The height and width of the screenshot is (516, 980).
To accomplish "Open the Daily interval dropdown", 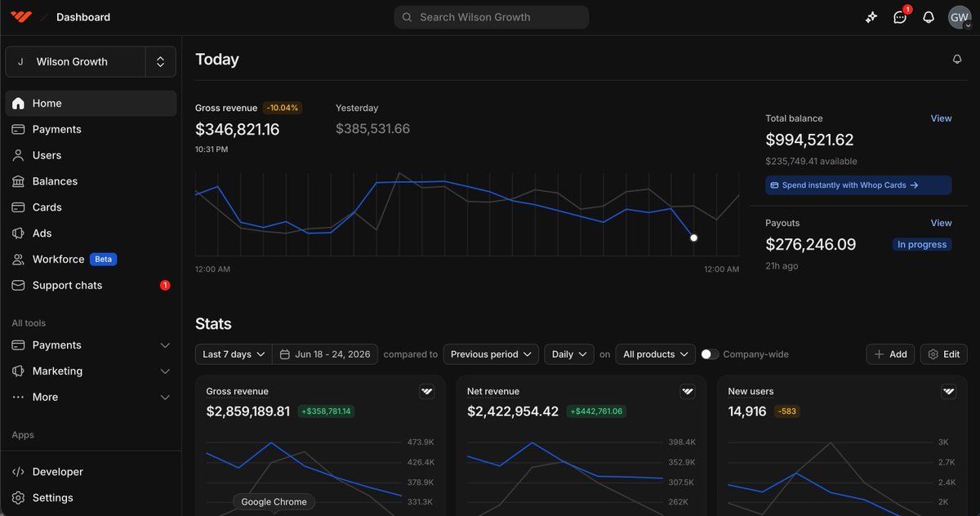I will pos(568,354).
